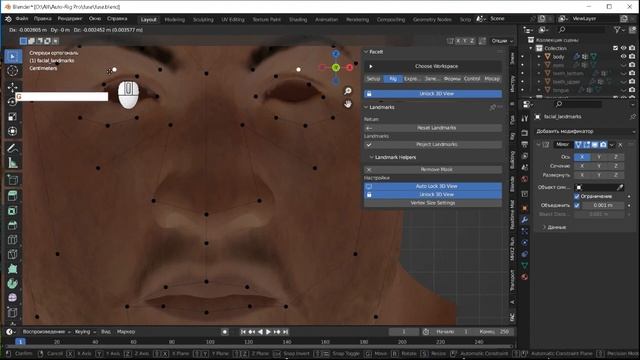Click the Reset Landmarks button
640x360 pixels.
point(433,128)
